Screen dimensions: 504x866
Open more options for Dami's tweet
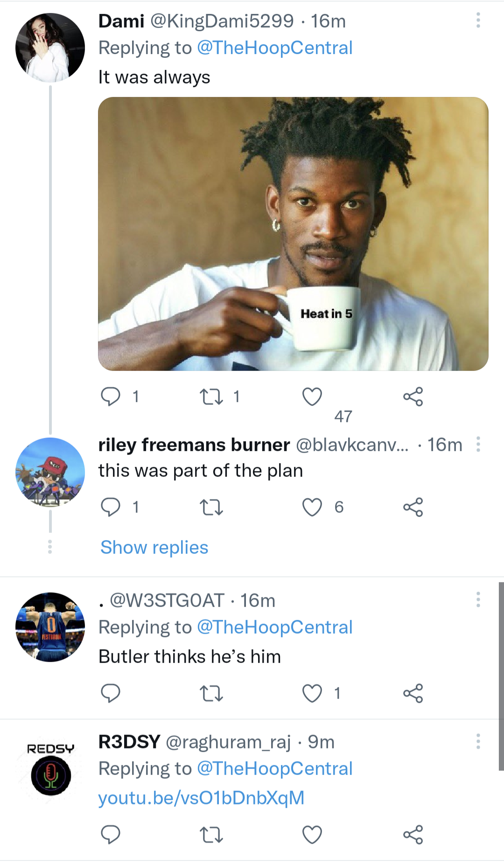click(x=478, y=21)
